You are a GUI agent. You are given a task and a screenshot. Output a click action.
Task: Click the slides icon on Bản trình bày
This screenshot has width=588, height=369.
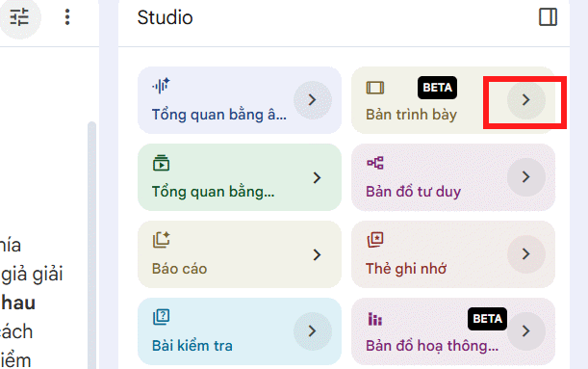[x=375, y=88]
